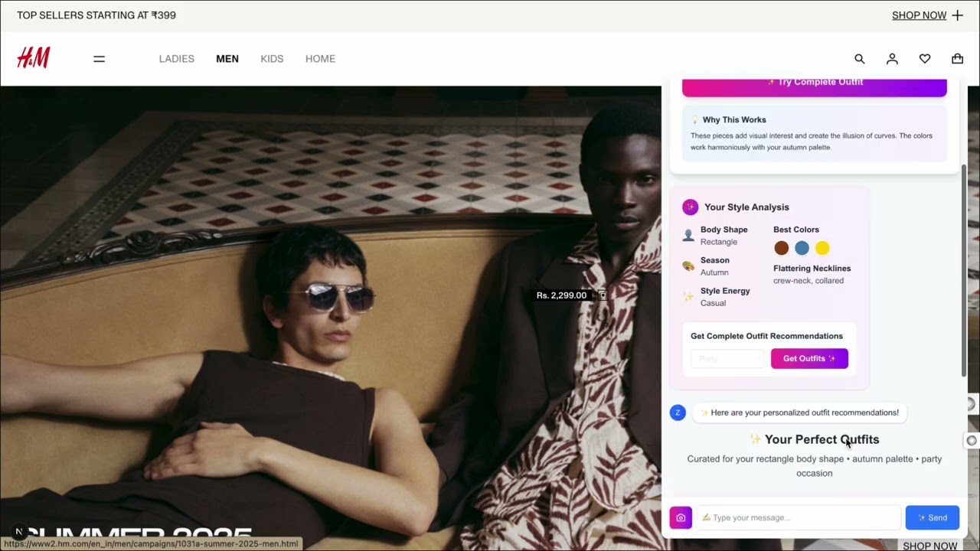Image resolution: width=980 pixels, height=551 pixels.
Task: Click the Autumn season value
Action: (x=714, y=272)
